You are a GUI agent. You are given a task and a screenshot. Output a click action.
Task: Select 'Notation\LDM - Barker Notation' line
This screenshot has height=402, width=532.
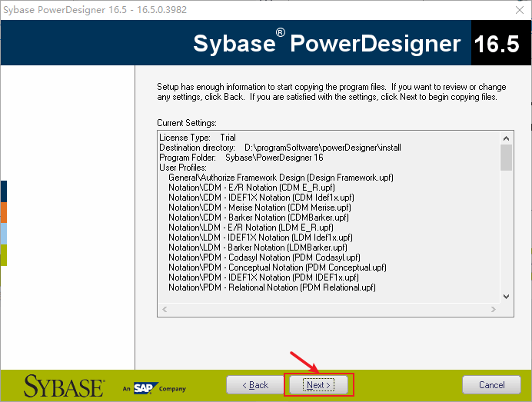coord(258,248)
